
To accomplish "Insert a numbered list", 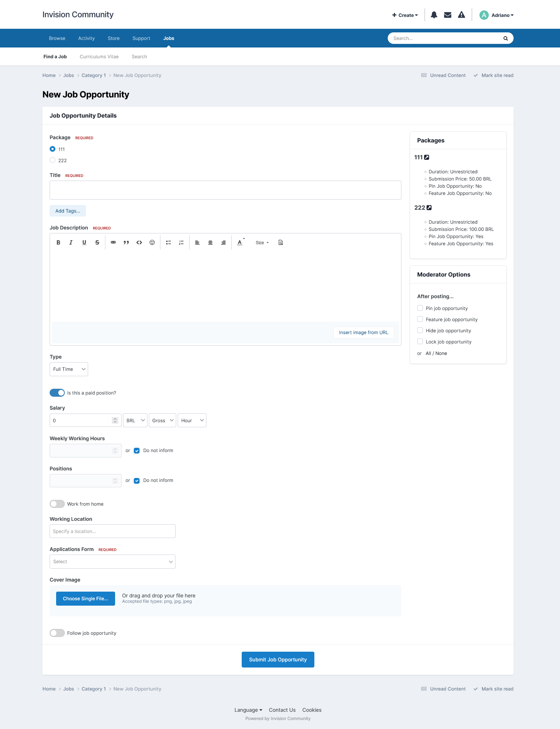I will point(181,242).
